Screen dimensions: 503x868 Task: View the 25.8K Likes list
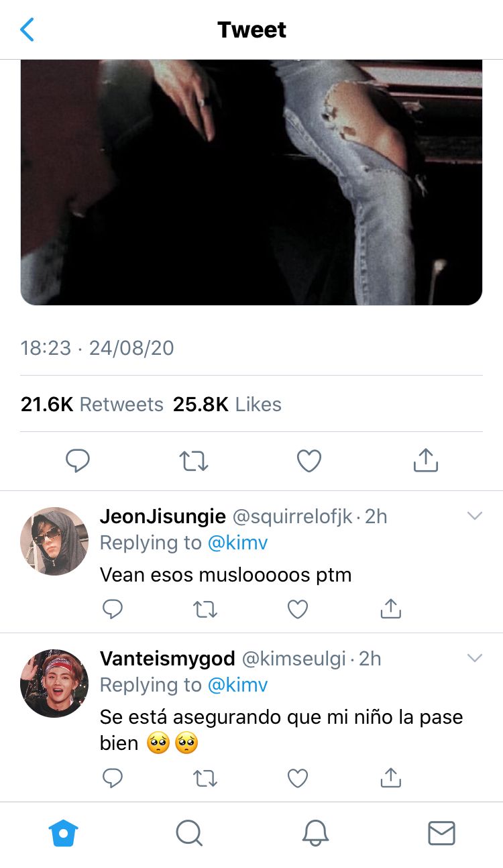coord(227,404)
